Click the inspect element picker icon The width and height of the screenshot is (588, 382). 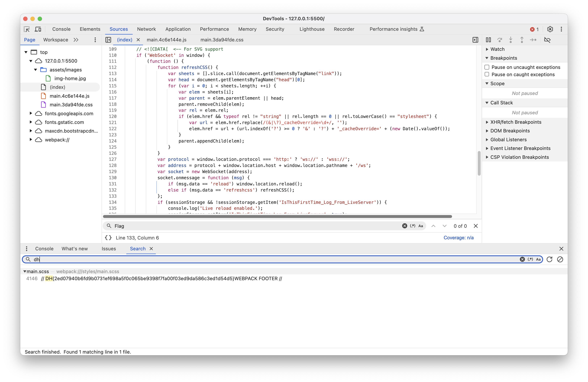click(27, 29)
